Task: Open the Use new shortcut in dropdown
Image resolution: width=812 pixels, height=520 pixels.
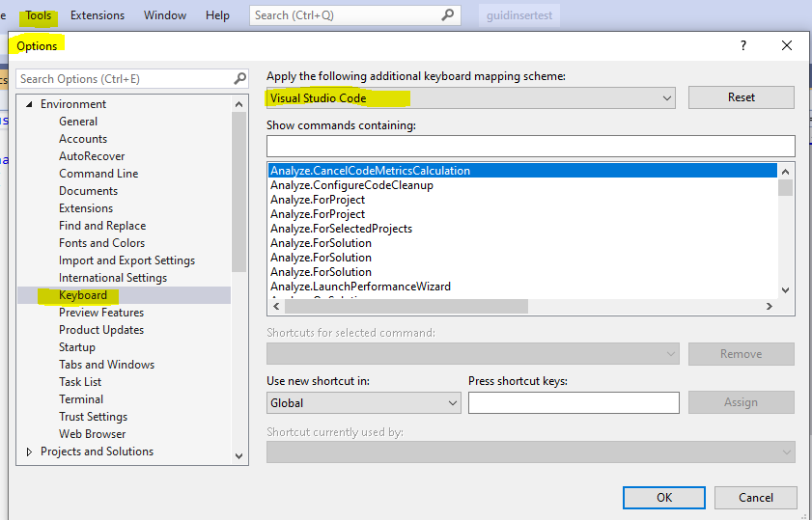Action: click(364, 402)
